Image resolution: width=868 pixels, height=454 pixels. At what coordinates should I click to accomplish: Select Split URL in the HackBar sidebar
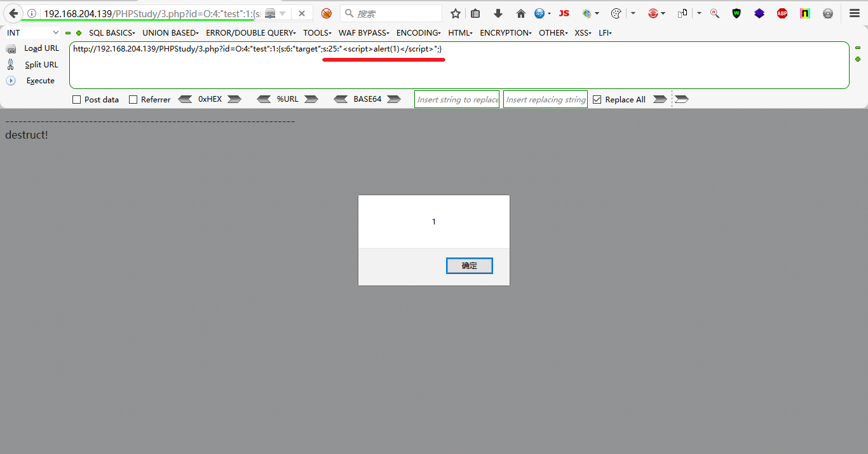(x=41, y=64)
